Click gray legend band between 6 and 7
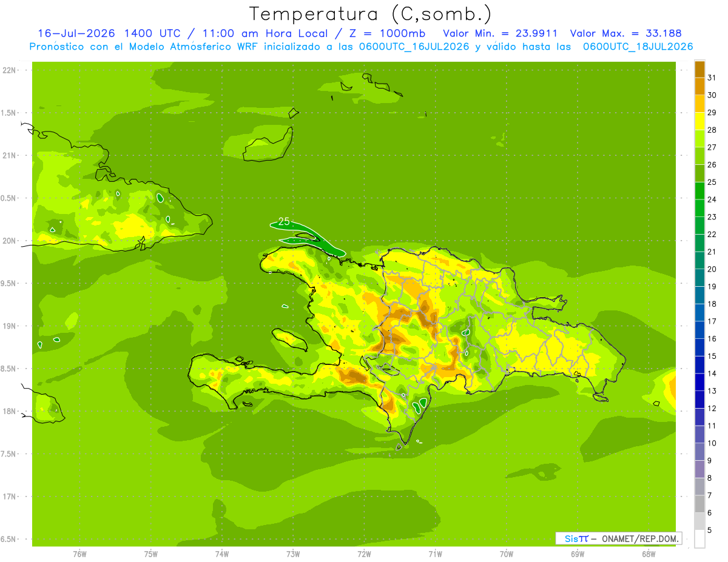This screenshot has height=562, width=728. coord(699,503)
